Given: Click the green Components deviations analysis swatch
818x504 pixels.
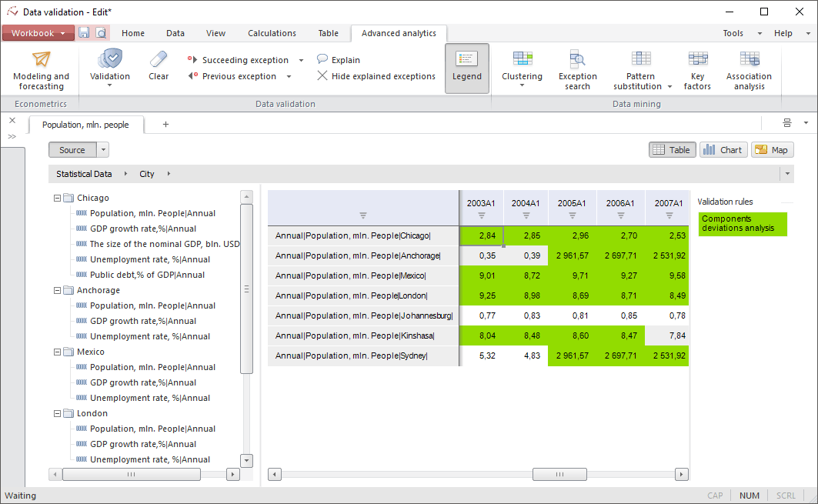Looking at the screenshot, I should pyautogui.click(x=743, y=224).
